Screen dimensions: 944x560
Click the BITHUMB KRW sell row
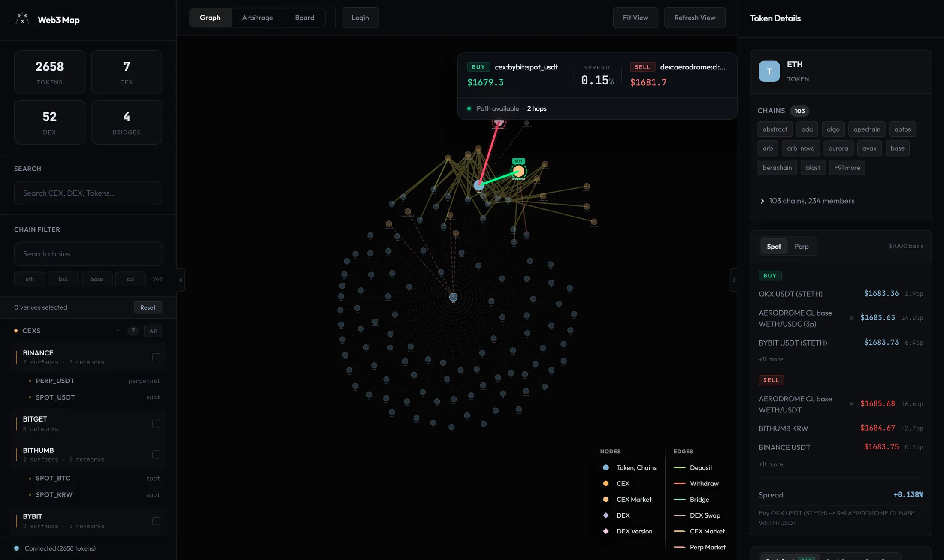[841, 428]
